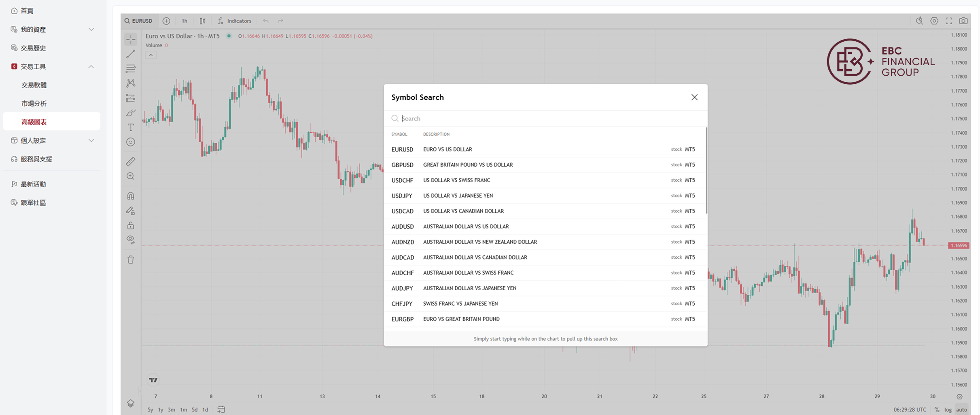Expand 我的資產 menu
980x415 pixels.
pos(52,30)
